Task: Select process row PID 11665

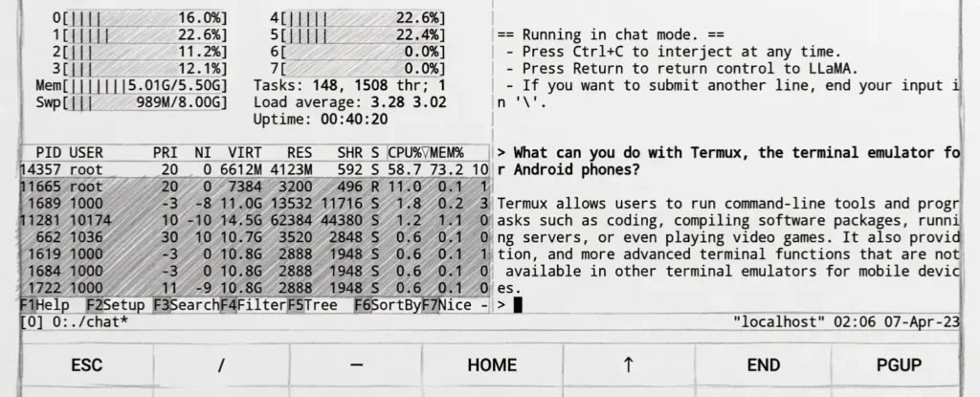Action: pos(255,187)
